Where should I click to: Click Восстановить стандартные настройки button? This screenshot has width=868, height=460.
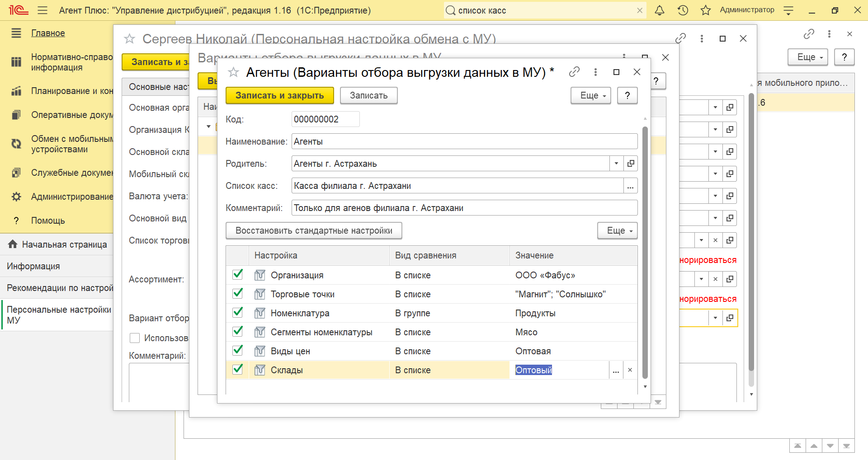pos(314,230)
